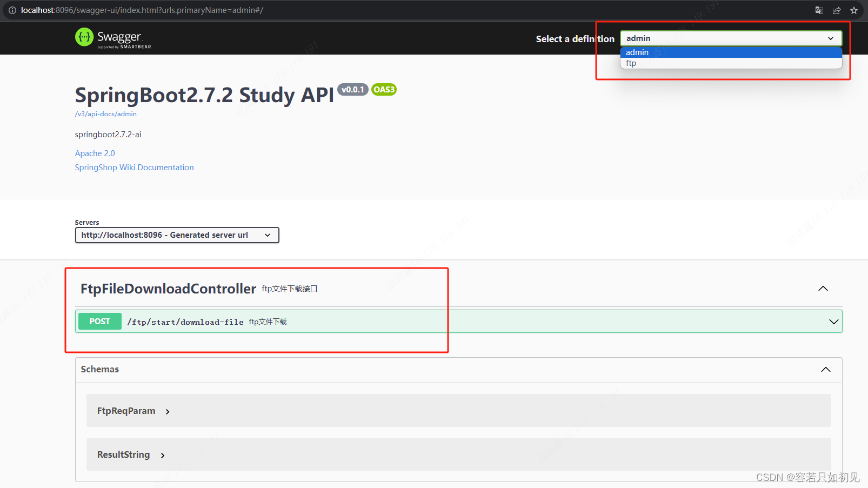The width and height of the screenshot is (868, 488).
Task: Open the Select a definition dropdown
Action: pos(730,38)
